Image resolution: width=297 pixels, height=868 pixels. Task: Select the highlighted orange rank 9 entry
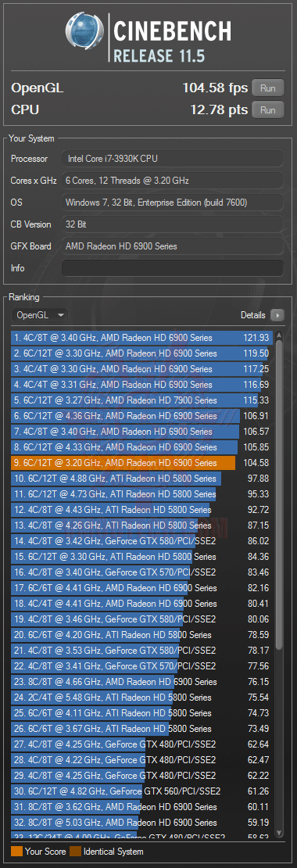(x=142, y=462)
